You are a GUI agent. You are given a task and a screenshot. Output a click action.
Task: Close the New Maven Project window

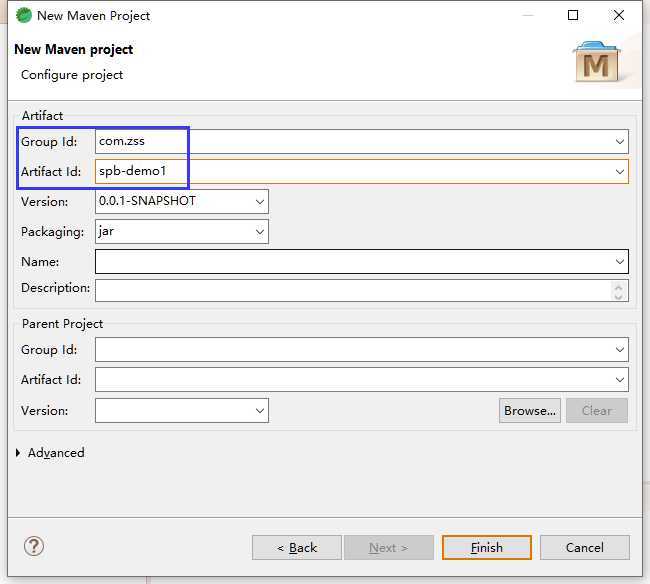618,15
